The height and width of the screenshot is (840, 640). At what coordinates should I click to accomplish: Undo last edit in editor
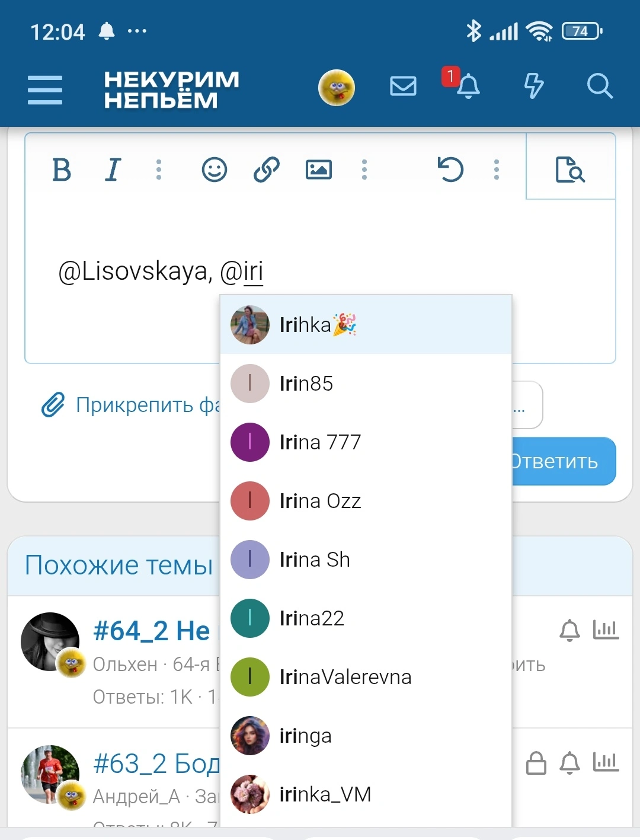pos(450,170)
